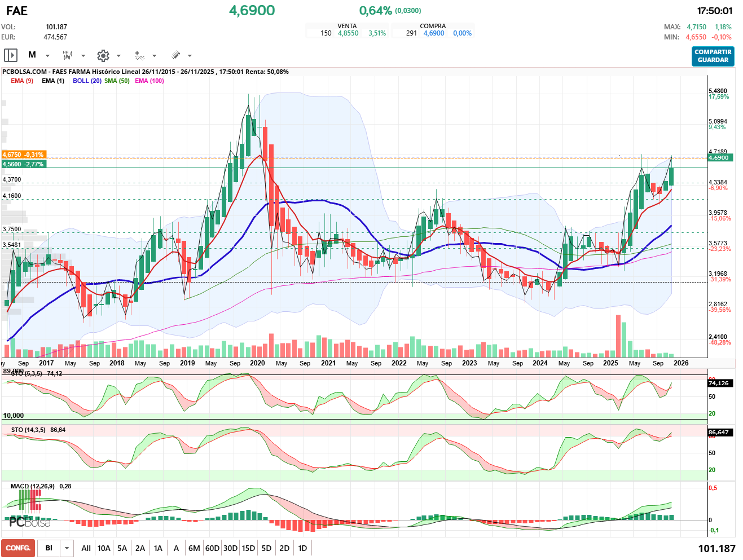Select the drawing pencil tool icon

(x=175, y=55)
